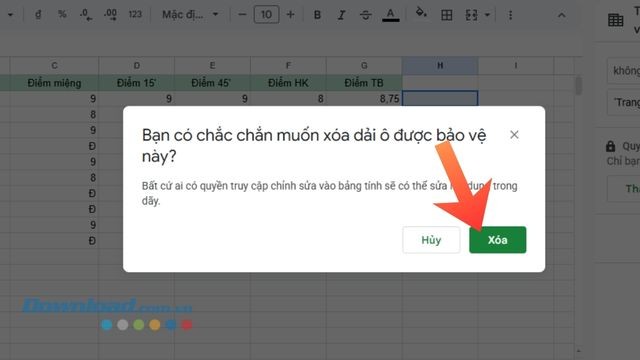Open the dropdown arrow left of currency icon
This screenshot has width=640, height=360.
(11, 15)
